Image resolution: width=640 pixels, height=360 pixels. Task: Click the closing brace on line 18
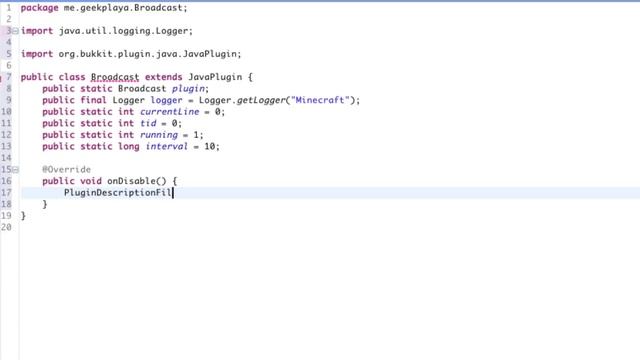(x=45, y=204)
